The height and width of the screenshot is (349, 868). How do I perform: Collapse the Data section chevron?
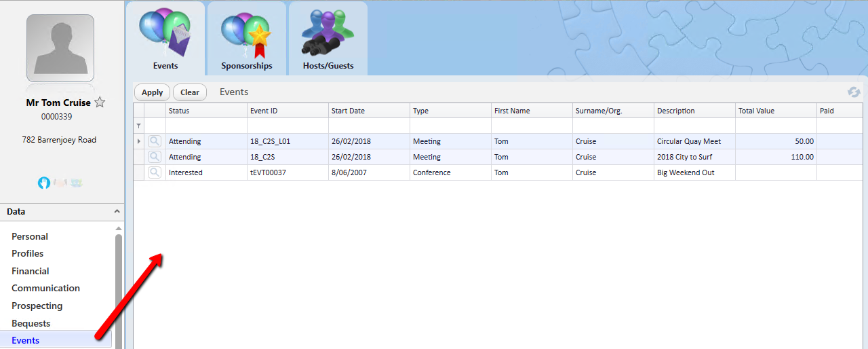pyautogui.click(x=118, y=212)
